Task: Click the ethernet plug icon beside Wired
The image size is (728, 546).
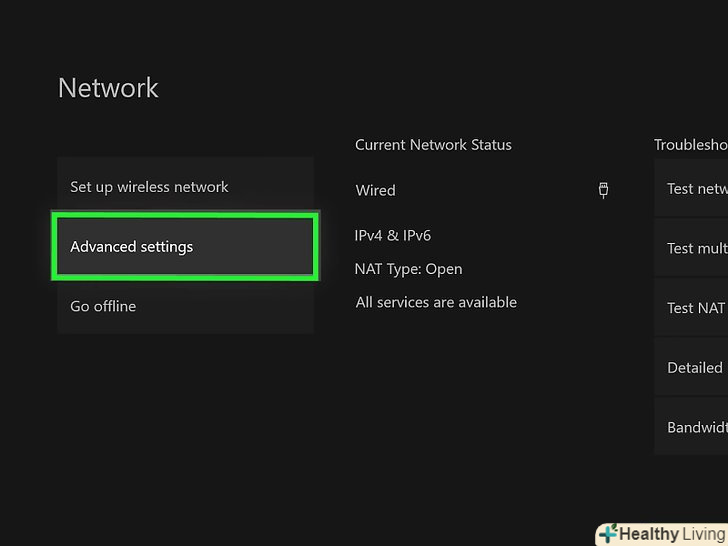Action: (603, 190)
